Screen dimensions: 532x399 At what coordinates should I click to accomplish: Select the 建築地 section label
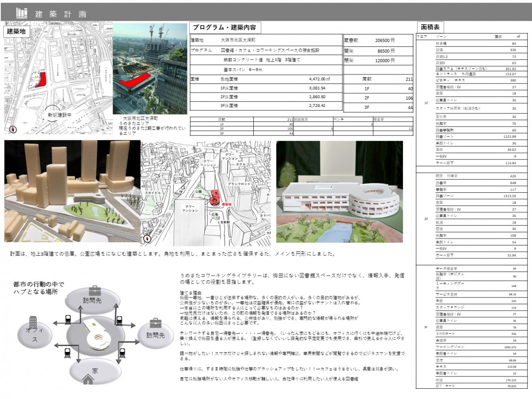point(16,31)
